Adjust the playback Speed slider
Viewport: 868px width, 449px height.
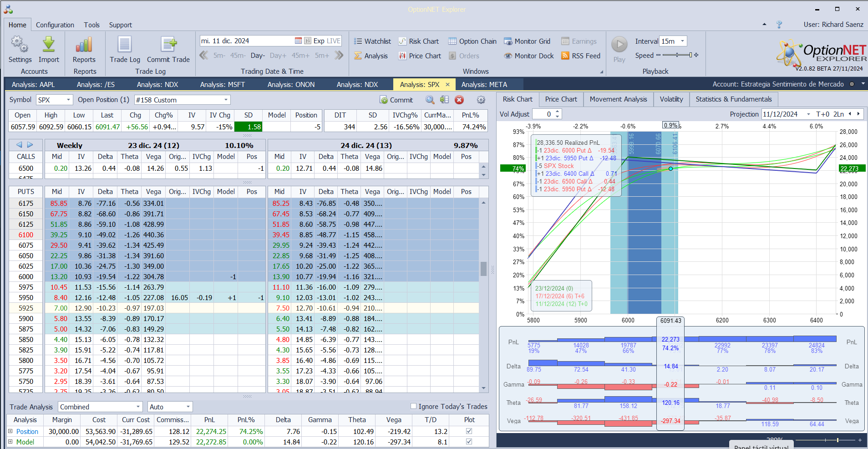tap(677, 55)
